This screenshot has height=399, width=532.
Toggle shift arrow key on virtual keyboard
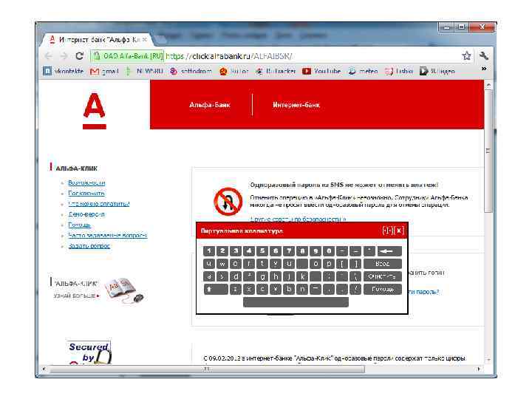point(216,290)
